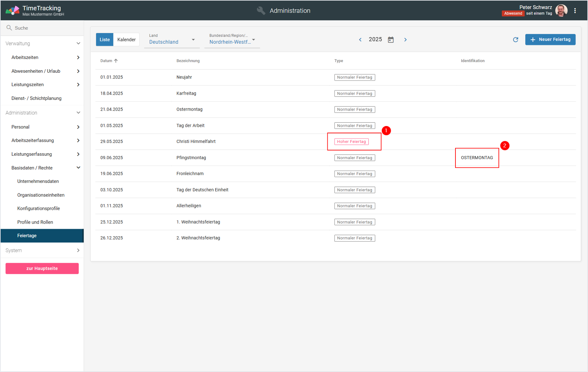Viewport: 588px width, 372px height.
Task: Switch to Kalender view
Action: coord(126,40)
